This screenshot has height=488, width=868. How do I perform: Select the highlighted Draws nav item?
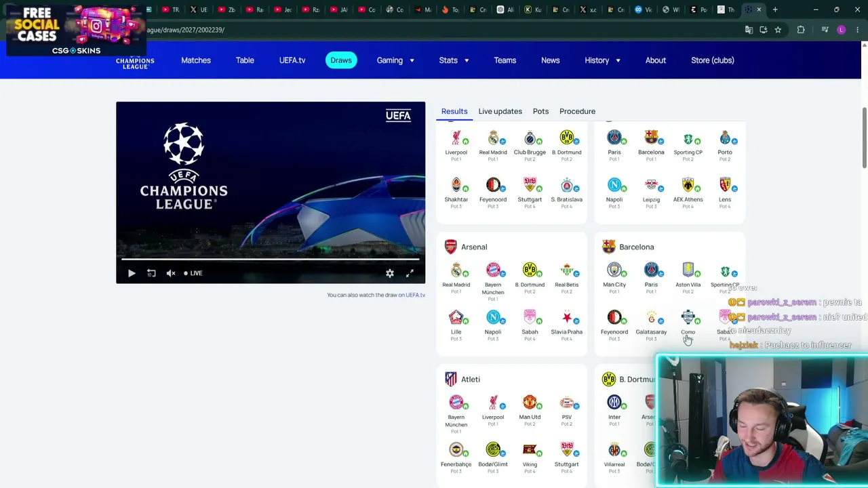[341, 60]
